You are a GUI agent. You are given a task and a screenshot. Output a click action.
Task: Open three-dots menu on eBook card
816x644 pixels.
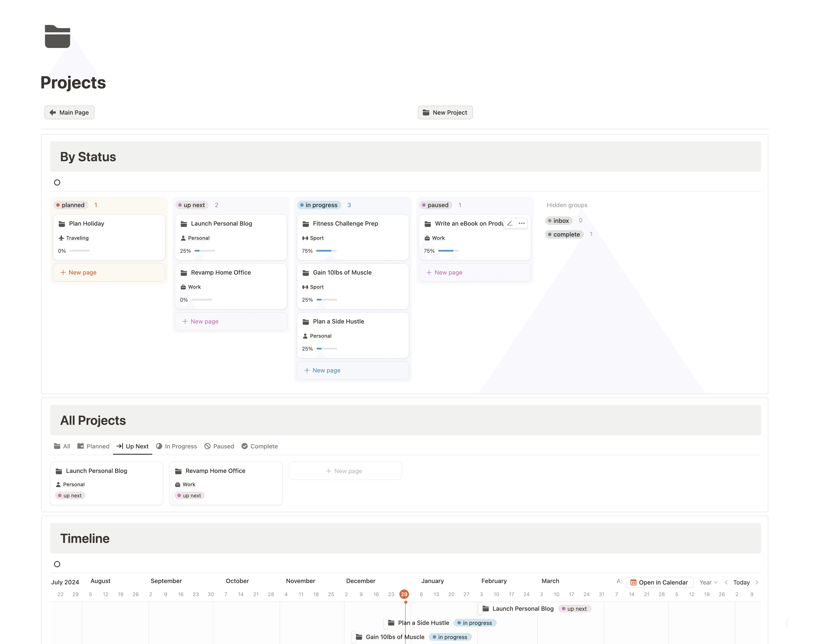[x=522, y=223]
